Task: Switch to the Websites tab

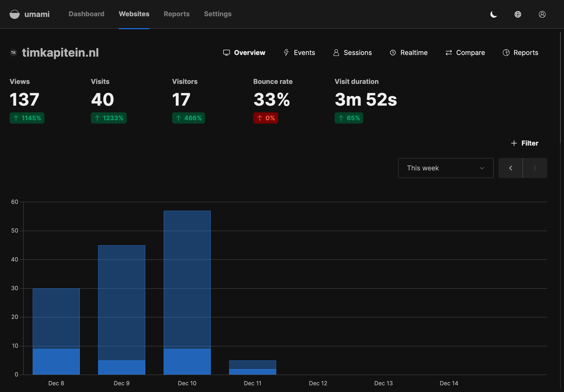Action: 134,14
